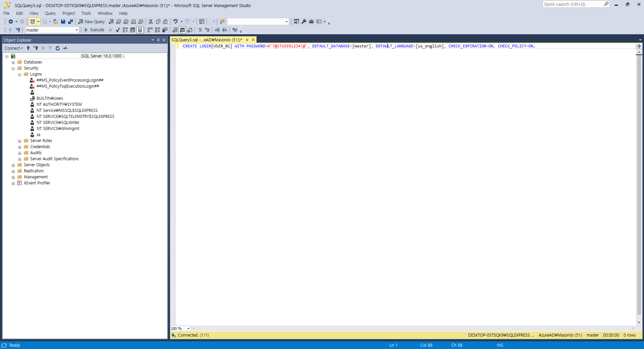Image resolution: width=644 pixels, height=349 pixels.
Task: Start an XMLA query
Action: pos(133,21)
